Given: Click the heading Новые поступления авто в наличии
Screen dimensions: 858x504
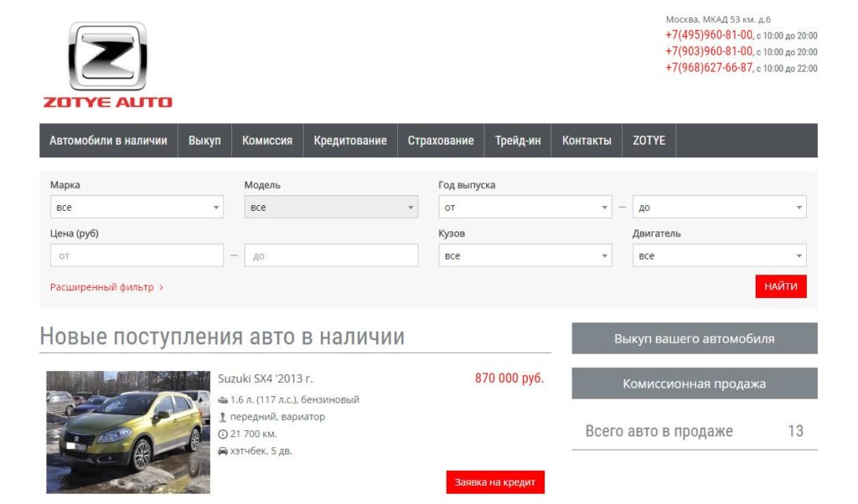Looking at the screenshot, I should tap(222, 337).
